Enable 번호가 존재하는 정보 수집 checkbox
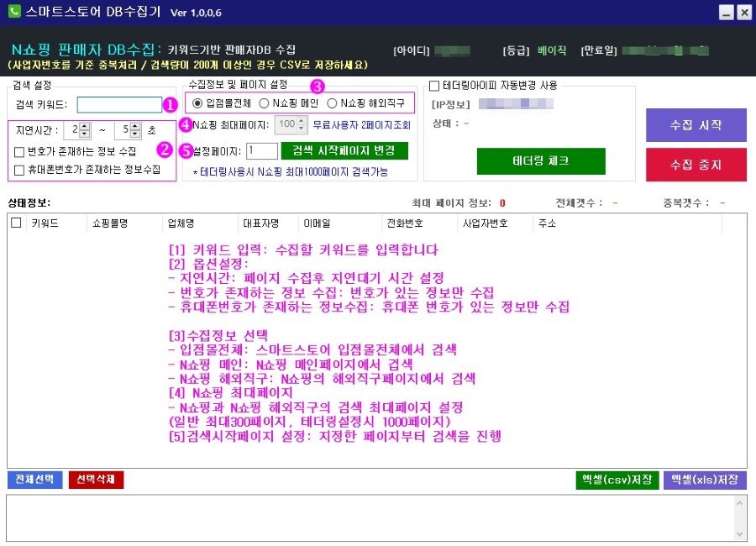The height and width of the screenshot is (546, 756). click(x=19, y=152)
